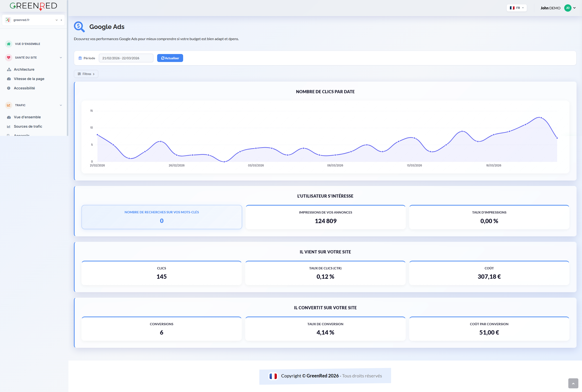Screen dimensions: 582x392
Task: Click the orange chart icon for Trafic
Action: click(9, 105)
